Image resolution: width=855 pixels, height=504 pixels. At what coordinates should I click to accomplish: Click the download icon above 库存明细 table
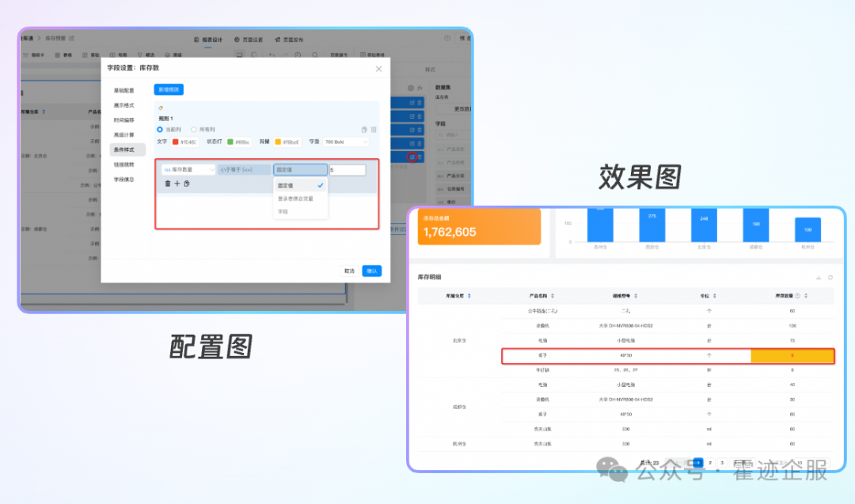pos(817,278)
